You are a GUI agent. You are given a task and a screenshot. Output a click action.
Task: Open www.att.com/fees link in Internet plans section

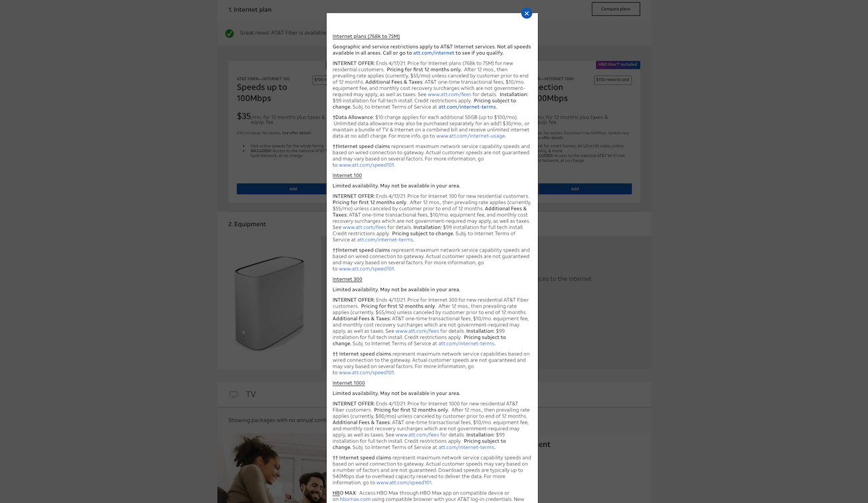[449, 95]
